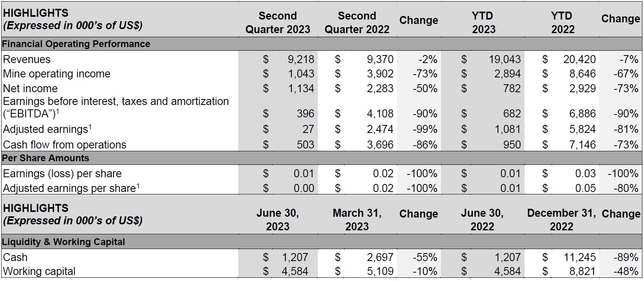Select the March 31, 2023 column header
This screenshot has width=644, height=281.
coord(357,220)
